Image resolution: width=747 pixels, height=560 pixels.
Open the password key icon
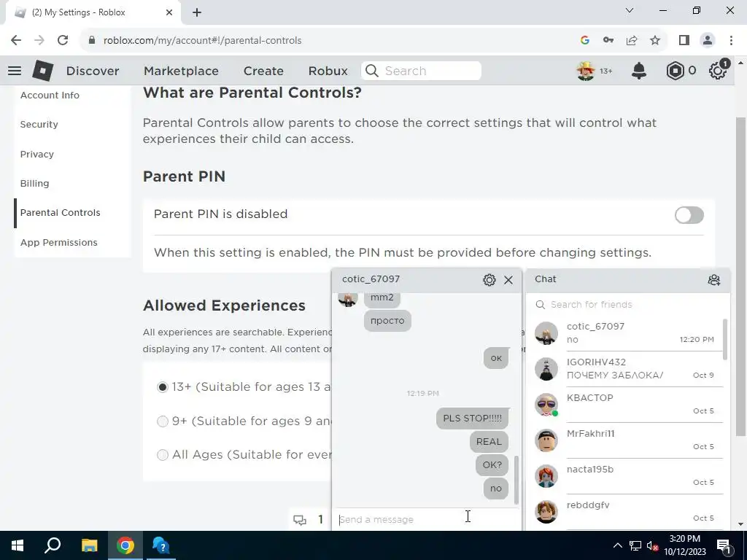(608, 40)
